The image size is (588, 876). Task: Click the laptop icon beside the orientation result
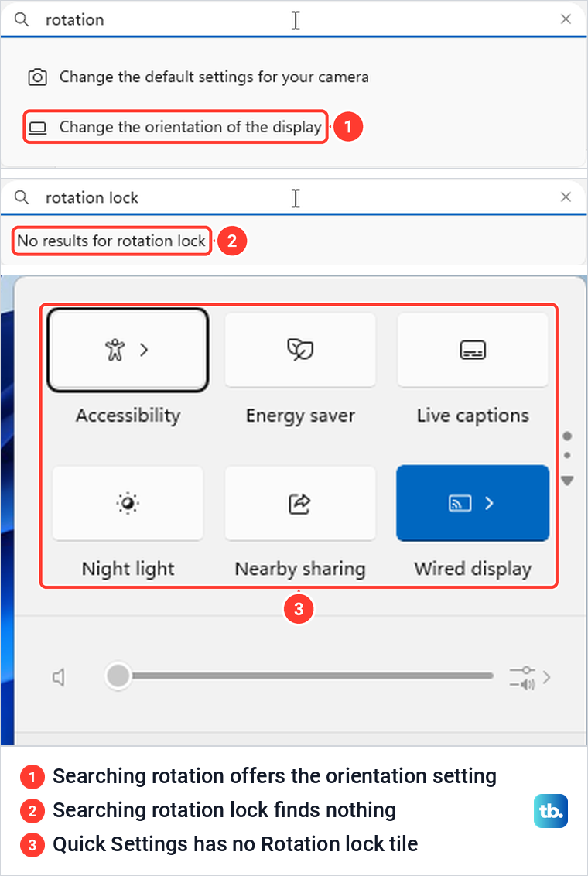coord(37,128)
